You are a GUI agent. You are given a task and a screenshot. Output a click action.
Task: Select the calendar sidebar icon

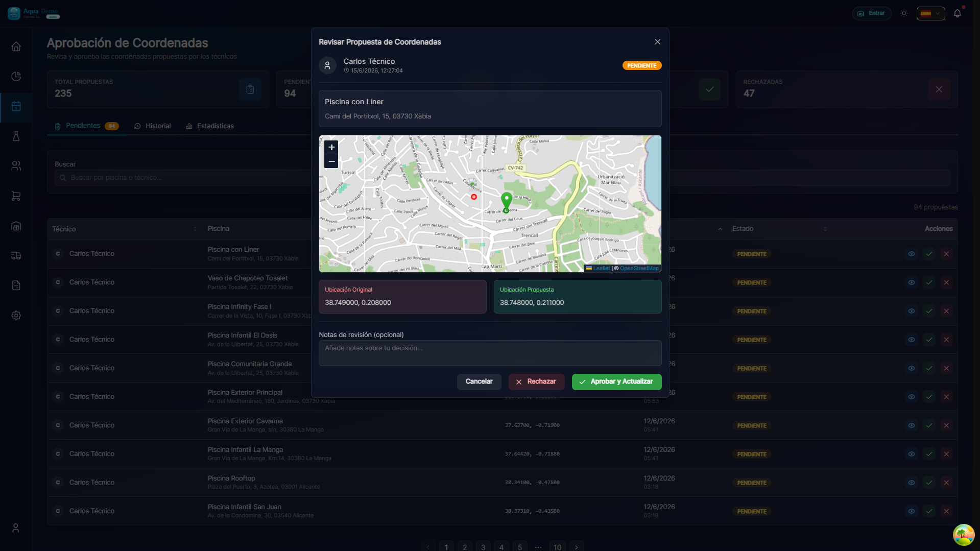(x=16, y=106)
